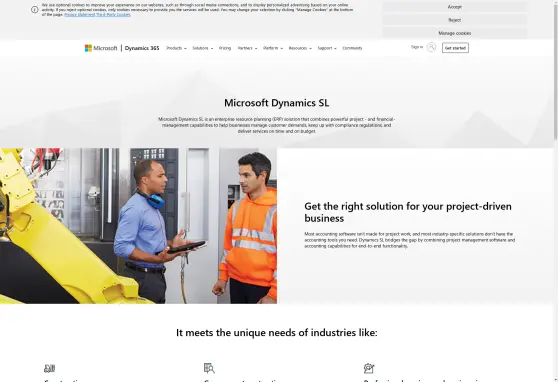Open the Privacy Statement link
Image resolution: width=558 pixels, height=382 pixels.
click(80, 15)
